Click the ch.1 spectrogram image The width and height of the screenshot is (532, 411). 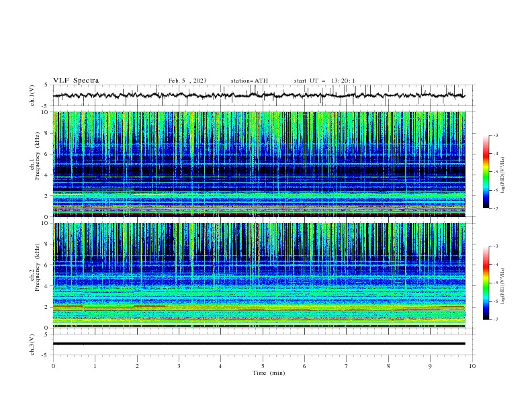click(x=259, y=164)
